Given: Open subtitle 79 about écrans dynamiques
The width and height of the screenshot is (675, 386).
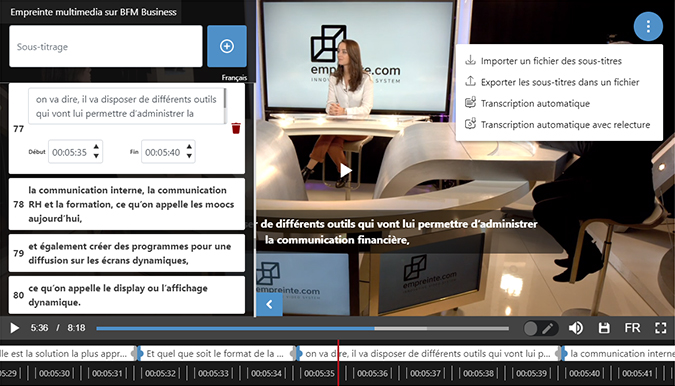Looking at the screenshot, I should pos(127,253).
